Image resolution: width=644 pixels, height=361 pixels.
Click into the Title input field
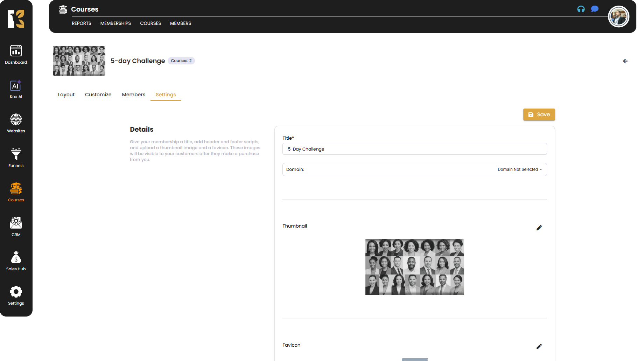pyautogui.click(x=414, y=149)
